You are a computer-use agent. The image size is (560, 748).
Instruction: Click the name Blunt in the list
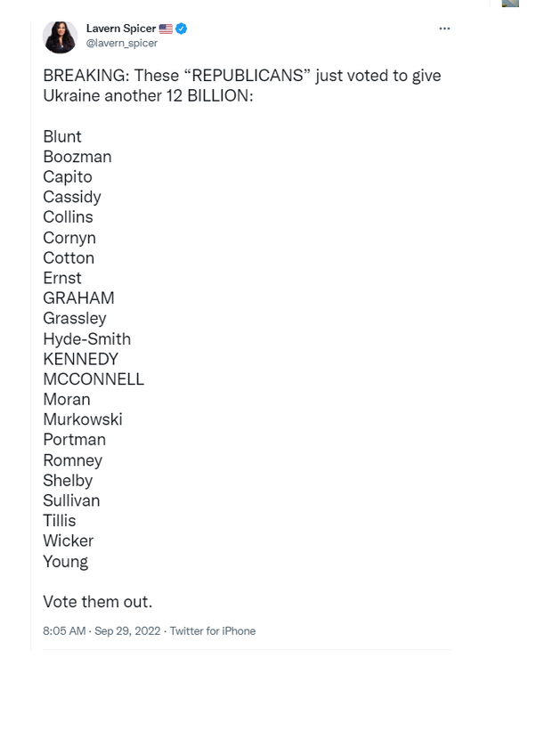coord(62,136)
